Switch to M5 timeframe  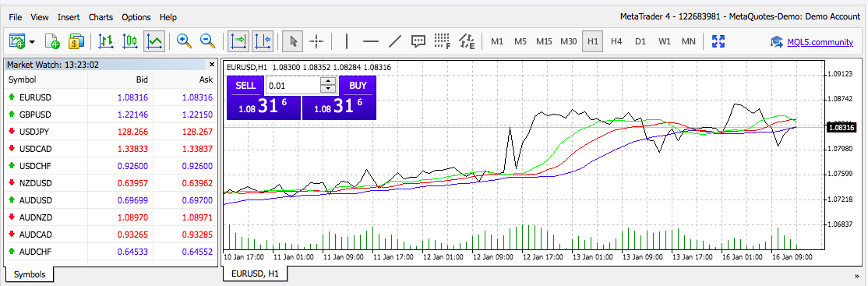tap(520, 41)
